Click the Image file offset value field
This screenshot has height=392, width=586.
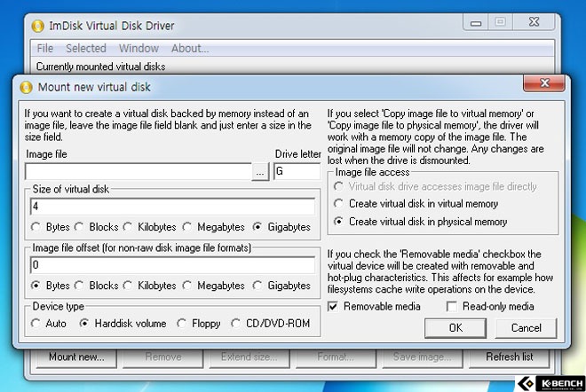tap(172, 265)
